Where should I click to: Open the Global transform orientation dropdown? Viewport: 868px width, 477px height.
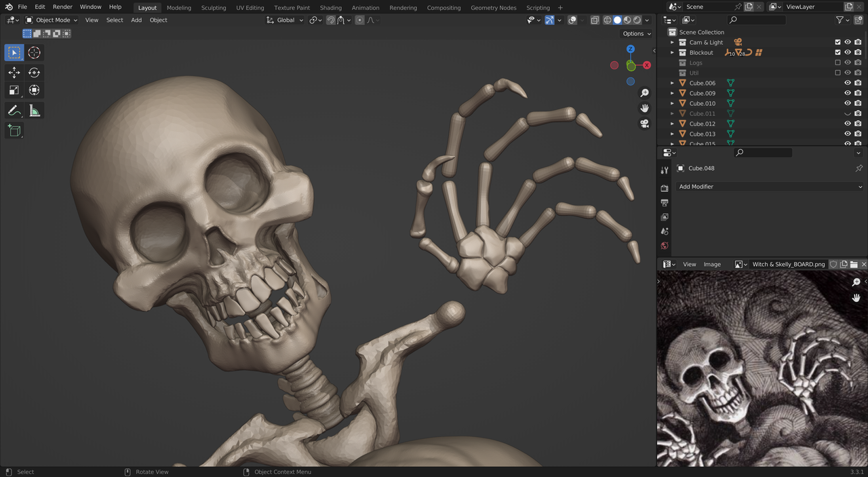pyautogui.click(x=284, y=20)
